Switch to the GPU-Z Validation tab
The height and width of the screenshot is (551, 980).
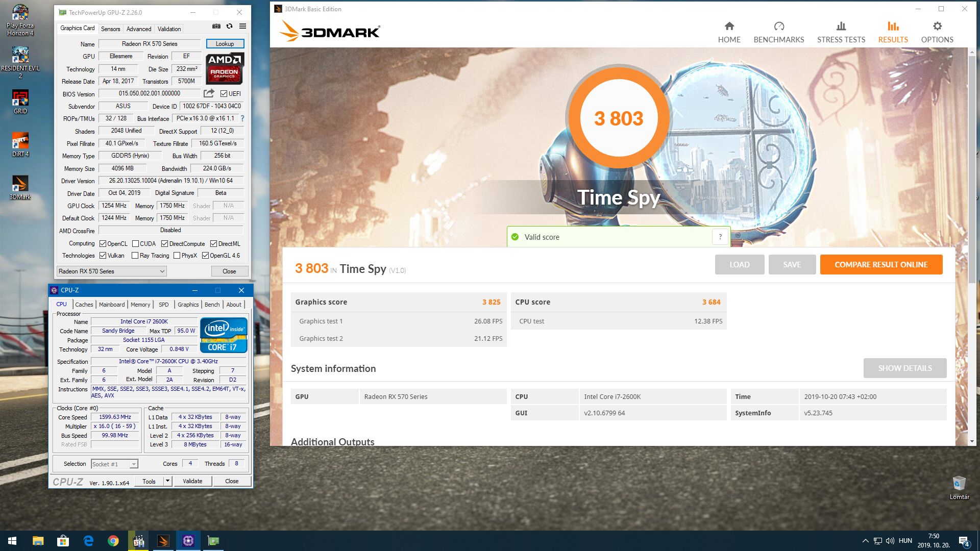[x=169, y=29]
